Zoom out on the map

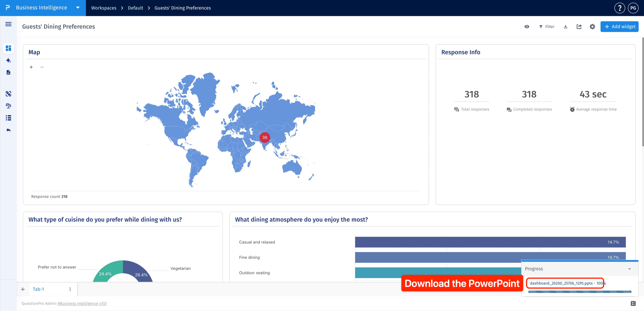coord(42,67)
